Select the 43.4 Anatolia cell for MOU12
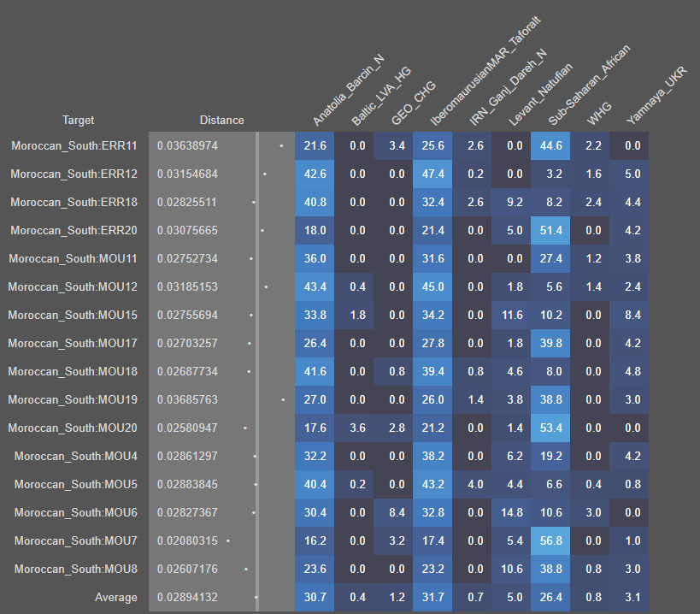 [315, 287]
